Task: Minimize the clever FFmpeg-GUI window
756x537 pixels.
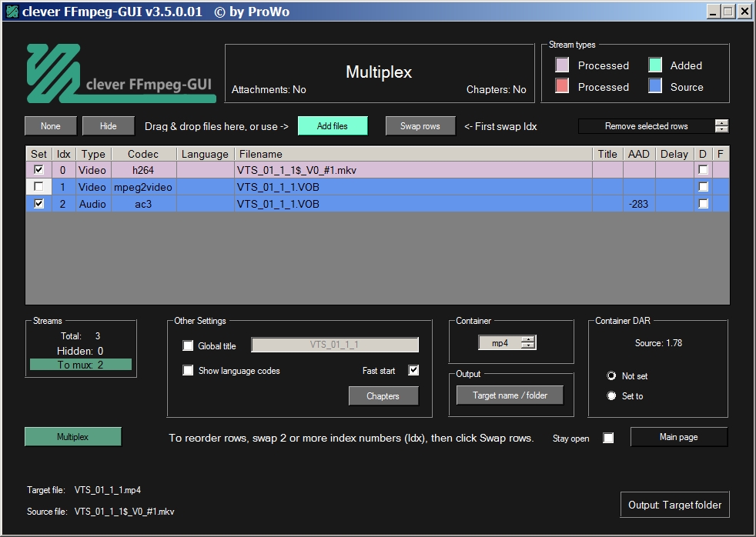Action: (713, 12)
